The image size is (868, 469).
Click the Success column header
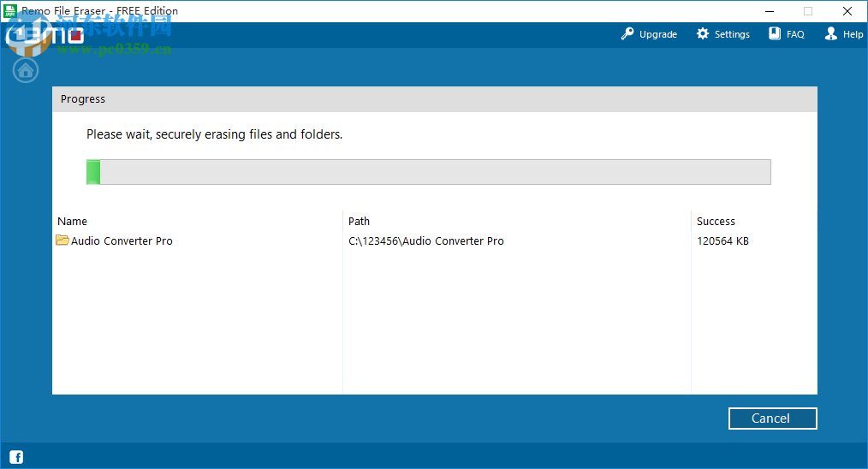716,222
